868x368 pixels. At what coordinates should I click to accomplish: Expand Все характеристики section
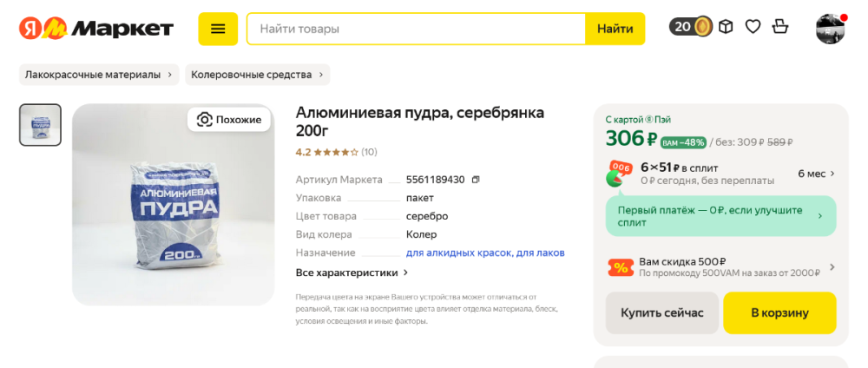point(352,273)
